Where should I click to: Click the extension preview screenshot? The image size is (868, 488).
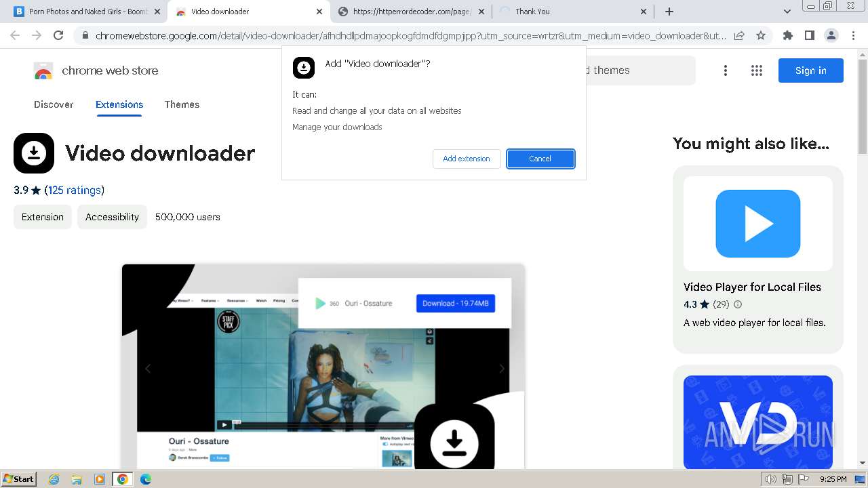[323, 366]
